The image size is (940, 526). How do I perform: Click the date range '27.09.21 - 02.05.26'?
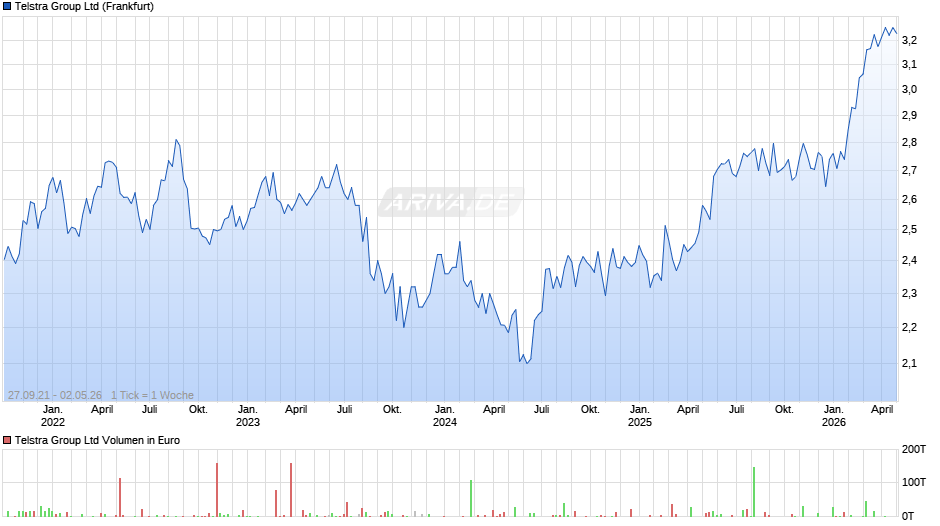pos(55,395)
